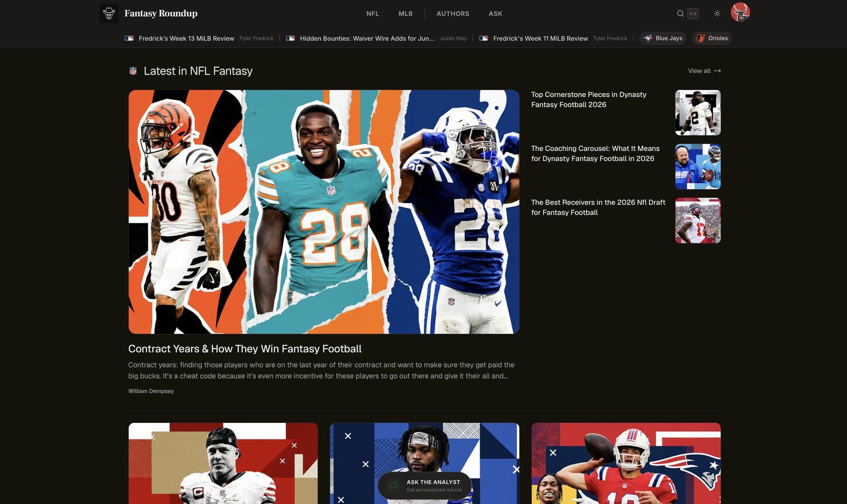
Task: Click the Latest in NFL Fantasy heading
Action: click(x=198, y=71)
